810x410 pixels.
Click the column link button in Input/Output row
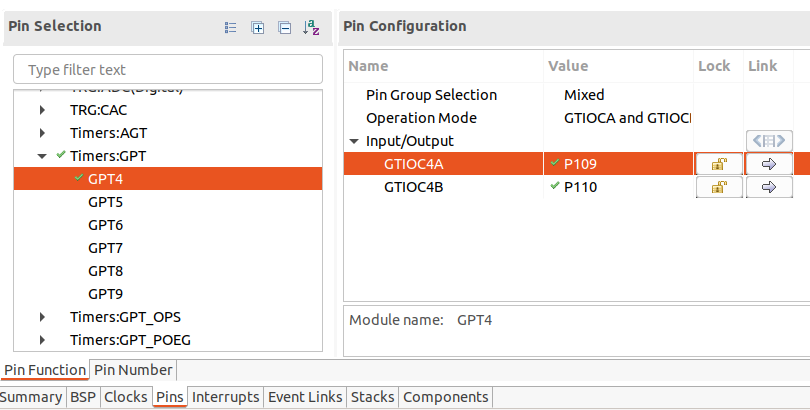(x=768, y=141)
